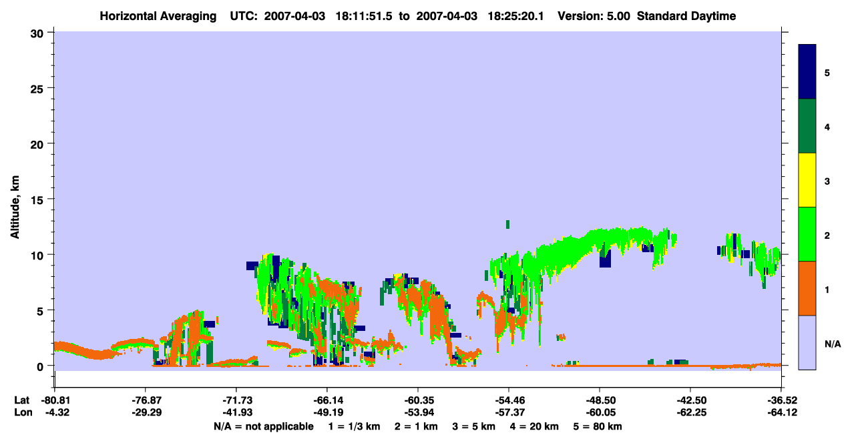Click the longitude value '-60.05'
Viewport: 868px width, 445px height.
tap(600, 412)
